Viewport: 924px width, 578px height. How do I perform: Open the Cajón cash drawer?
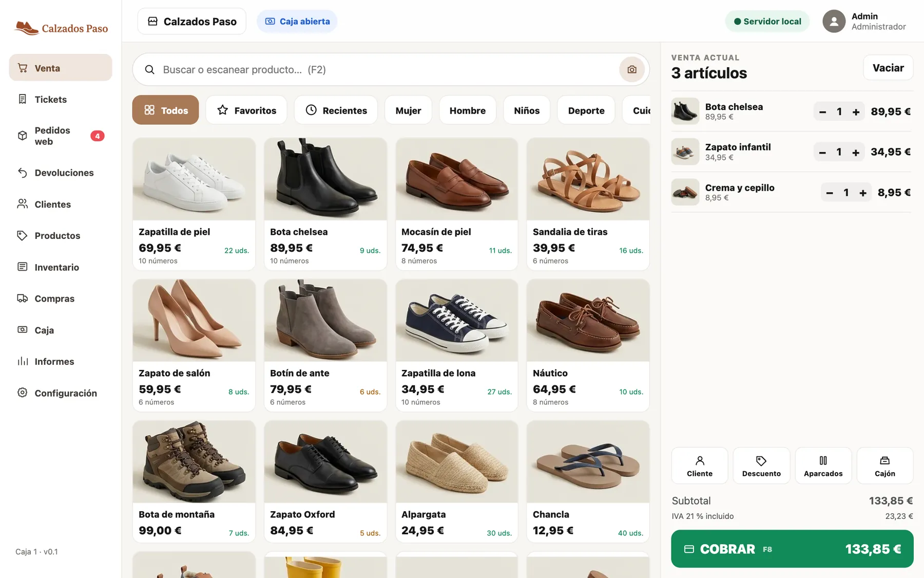pos(885,465)
